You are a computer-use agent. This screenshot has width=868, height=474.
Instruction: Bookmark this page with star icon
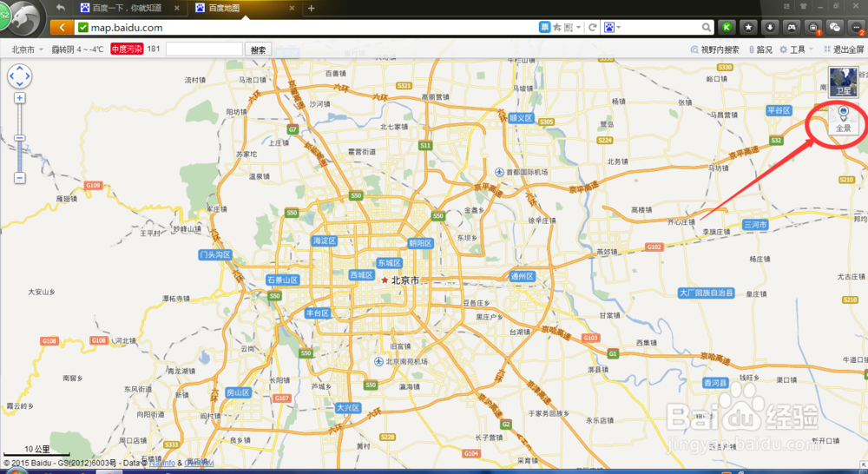point(557,27)
